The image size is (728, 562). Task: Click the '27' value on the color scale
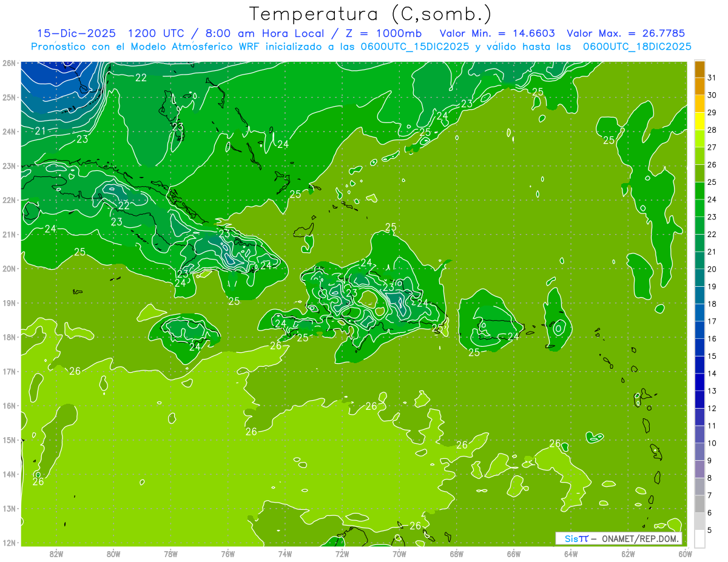(x=712, y=147)
